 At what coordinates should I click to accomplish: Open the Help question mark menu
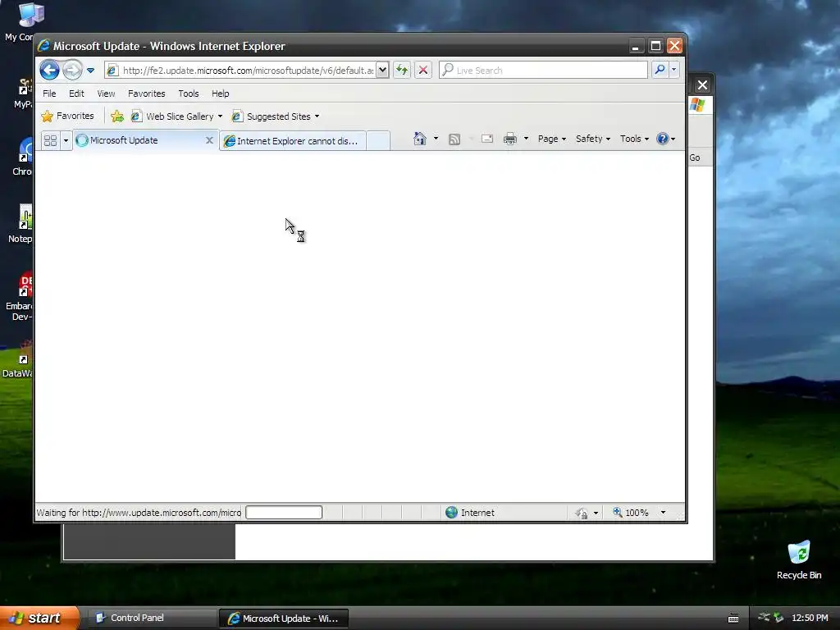666,139
